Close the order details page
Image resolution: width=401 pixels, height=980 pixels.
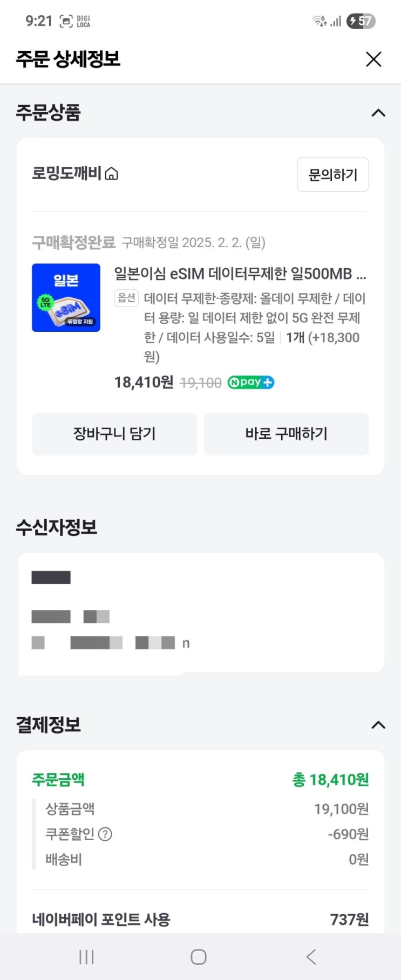click(373, 59)
